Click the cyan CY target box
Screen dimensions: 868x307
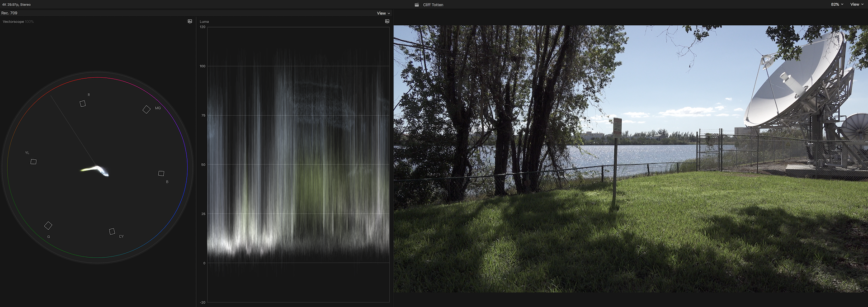click(112, 231)
